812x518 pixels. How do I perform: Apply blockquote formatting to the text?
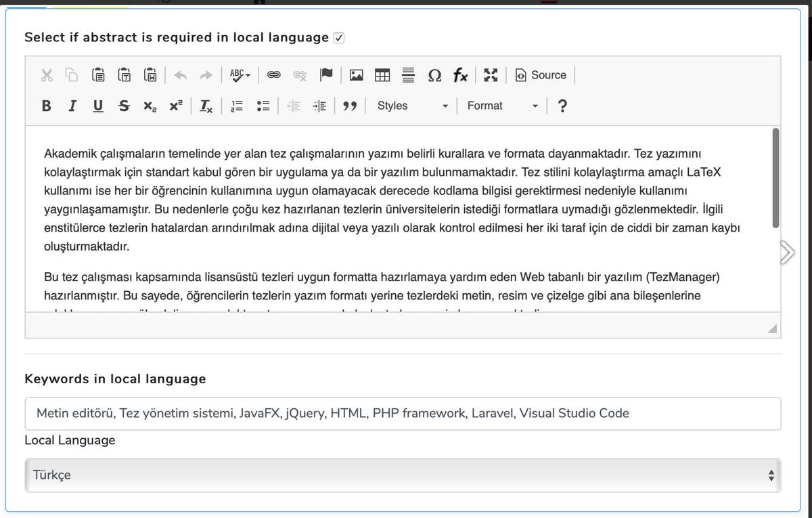point(351,105)
